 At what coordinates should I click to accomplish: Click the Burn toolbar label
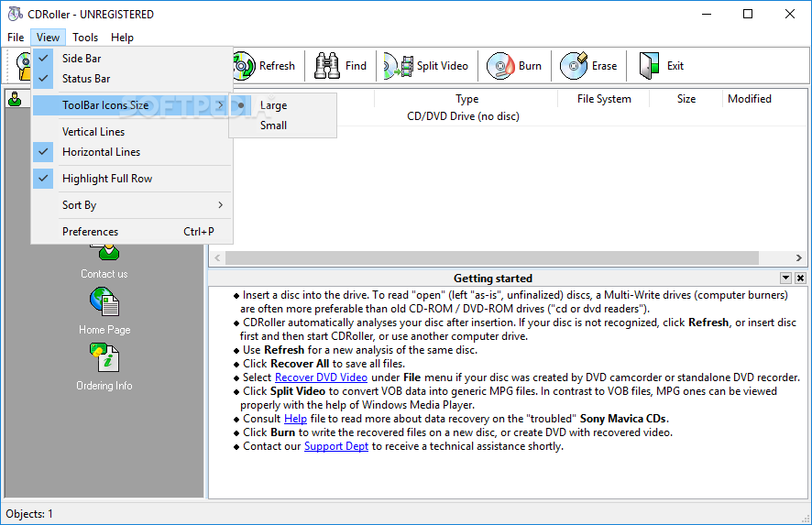530,66
